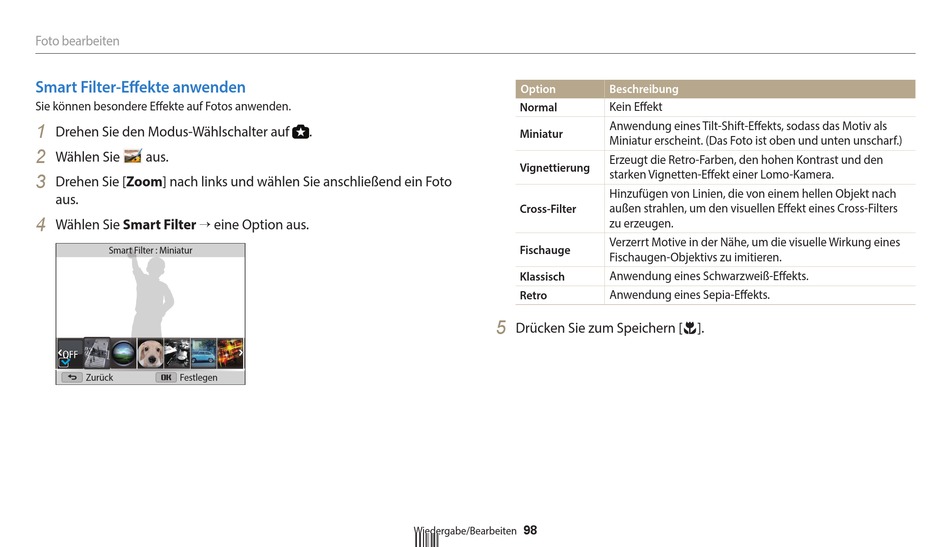This screenshot has height=547, width=950.
Task: Click the Klassisch table cell
Action: pyautogui.click(x=560, y=277)
